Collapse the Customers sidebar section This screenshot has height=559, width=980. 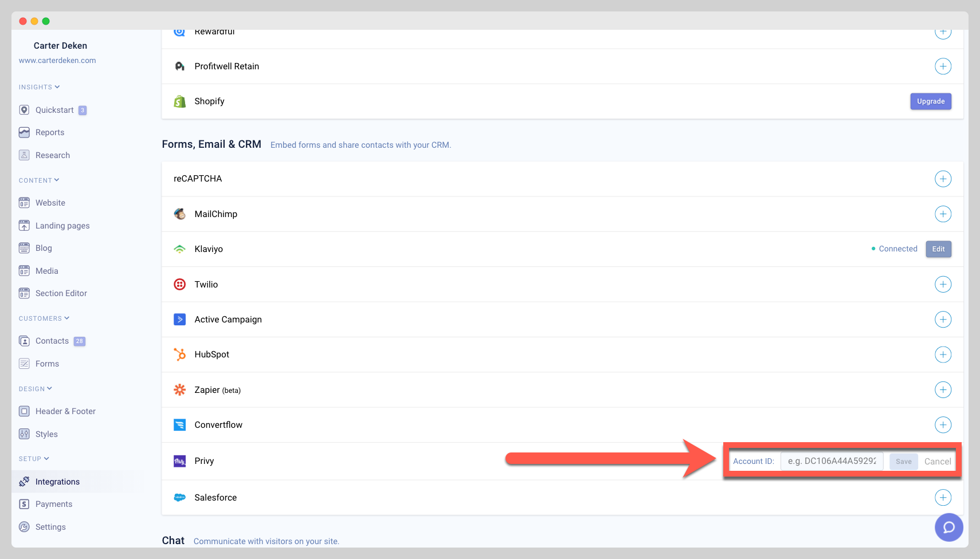coord(44,318)
